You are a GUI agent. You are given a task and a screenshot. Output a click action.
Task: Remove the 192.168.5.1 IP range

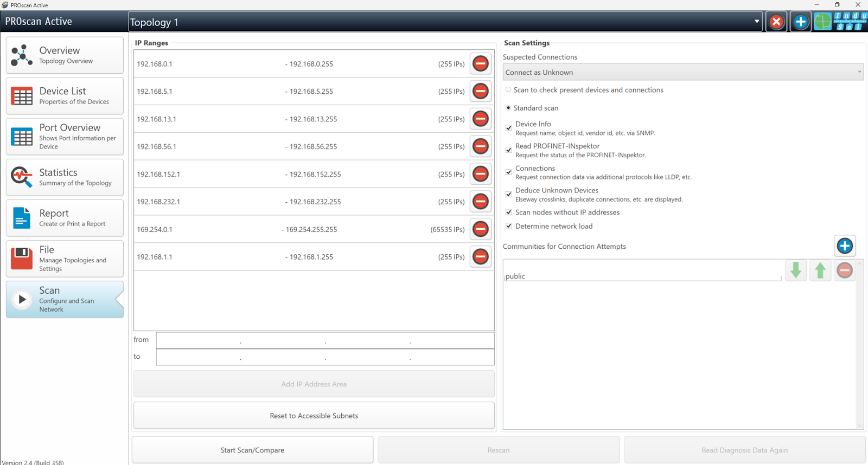tap(481, 91)
